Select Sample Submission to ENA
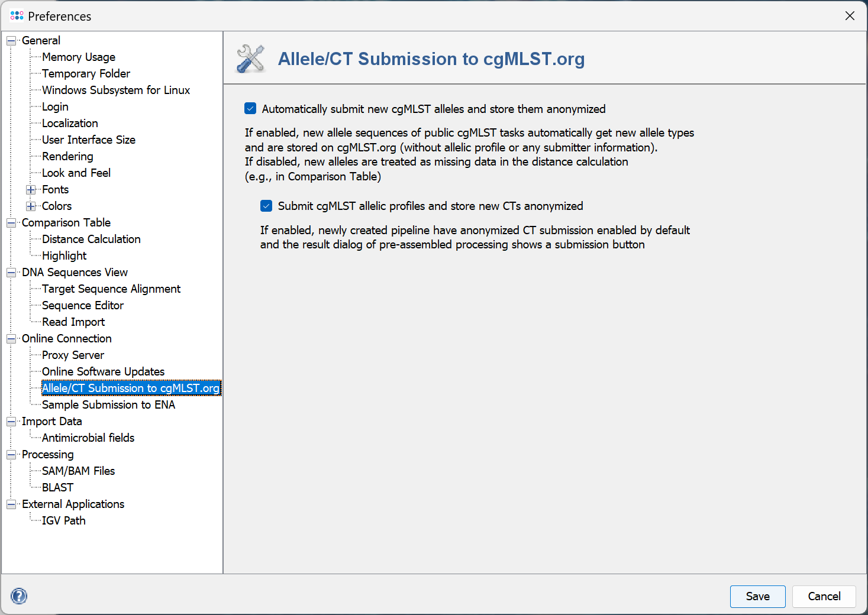The width and height of the screenshot is (868, 615). (108, 405)
